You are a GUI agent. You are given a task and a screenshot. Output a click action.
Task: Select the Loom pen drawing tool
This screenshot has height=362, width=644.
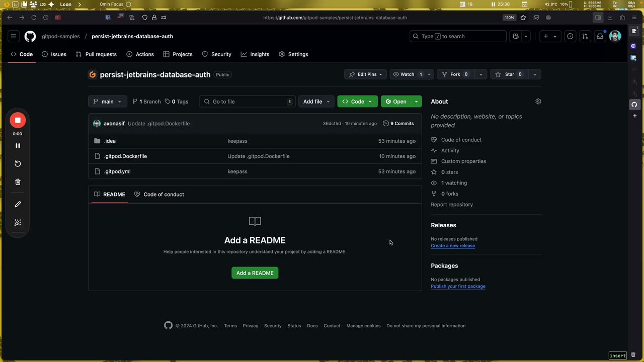point(18,204)
